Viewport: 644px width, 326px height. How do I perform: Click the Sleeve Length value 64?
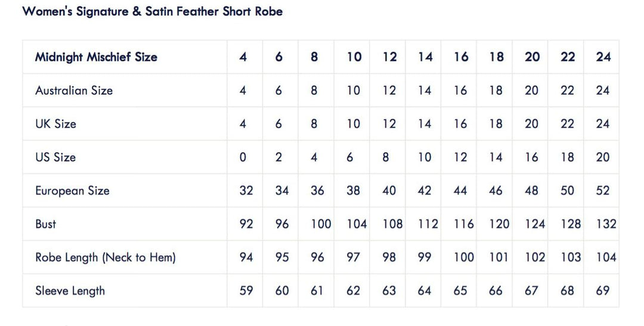pos(425,291)
